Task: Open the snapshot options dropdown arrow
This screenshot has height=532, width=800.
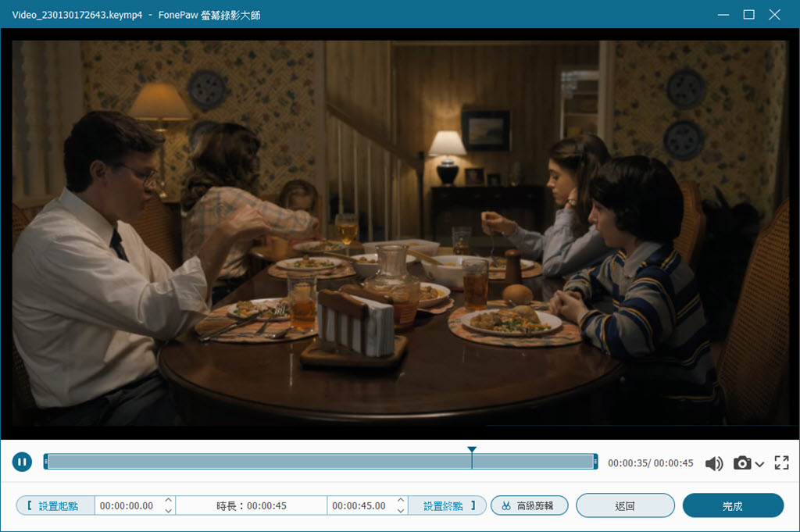Action: [759, 464]
